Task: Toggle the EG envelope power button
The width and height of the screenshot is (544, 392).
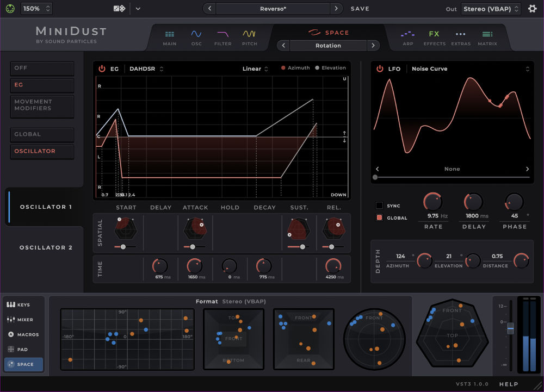Action: tap(103, 69)
